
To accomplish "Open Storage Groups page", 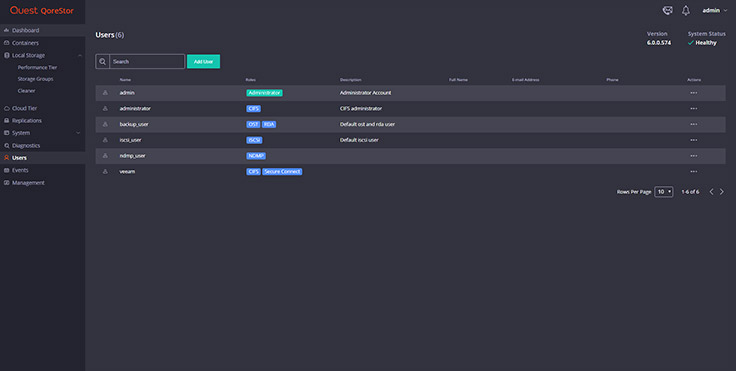I will (35, 79).
